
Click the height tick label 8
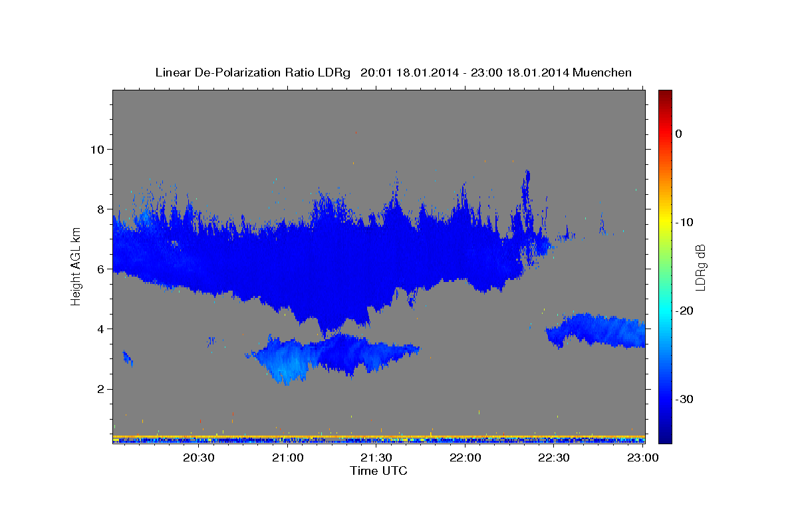pos(102,209)
